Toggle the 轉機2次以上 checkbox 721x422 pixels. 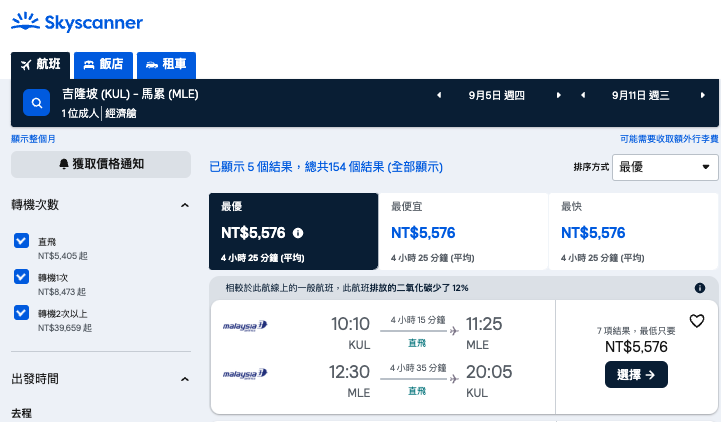click(x=21, y=312)
